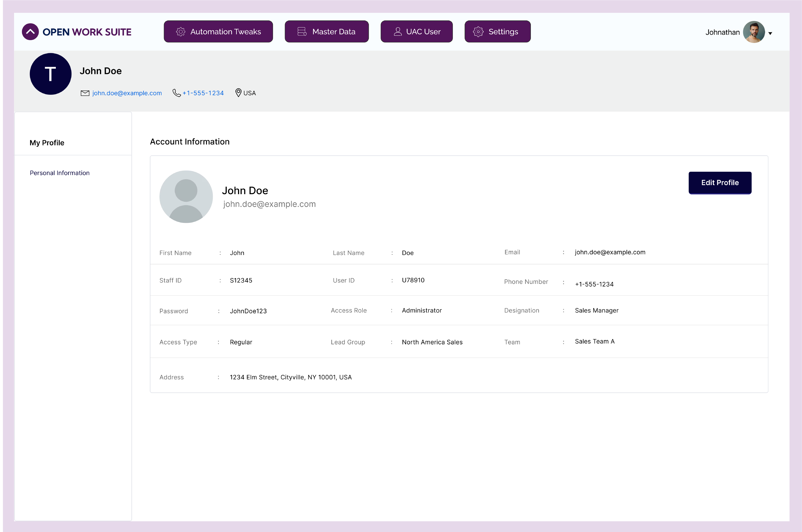Click the location pin icon near USA
Screen dimensions: 802x532
click(x=238, y=93)
